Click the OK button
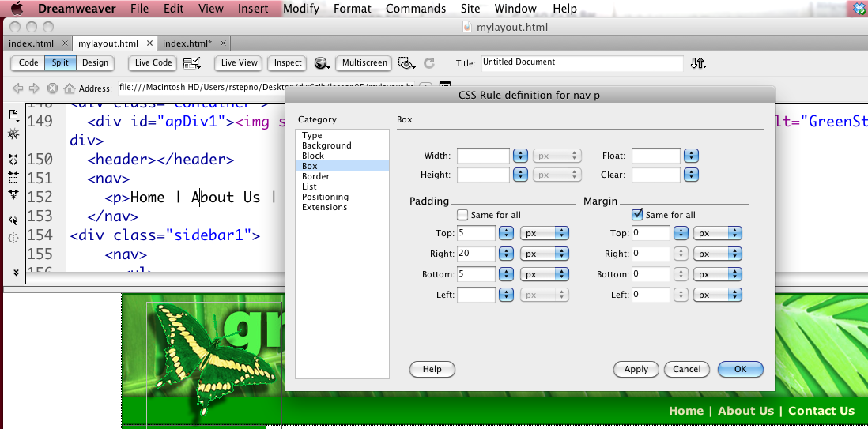 740,369
